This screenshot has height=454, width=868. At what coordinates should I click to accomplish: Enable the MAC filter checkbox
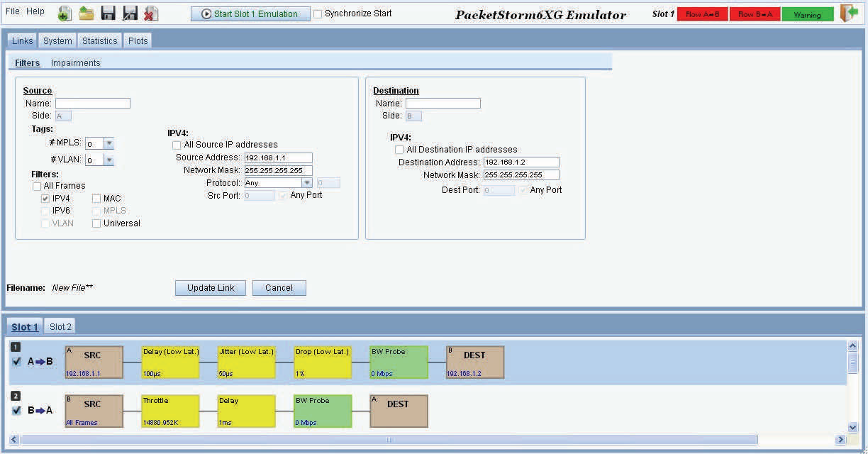pyautogui.click(x=96, y=199)
